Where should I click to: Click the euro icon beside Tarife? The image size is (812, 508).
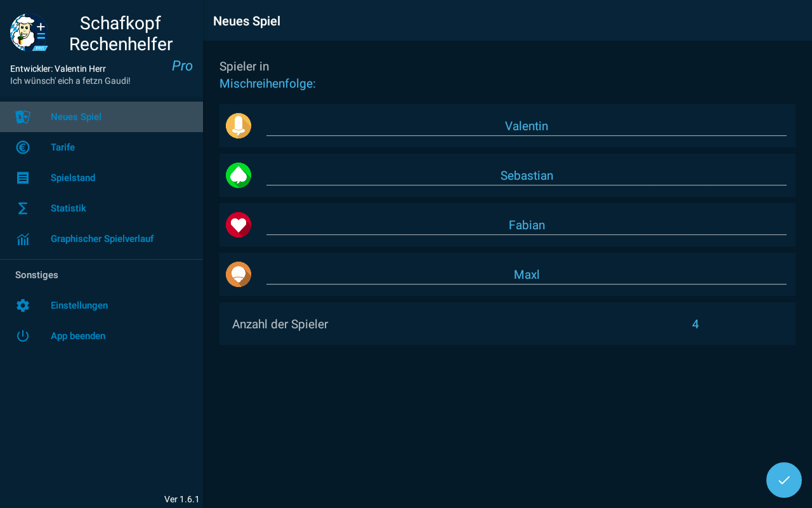click(x=23, y=147)
